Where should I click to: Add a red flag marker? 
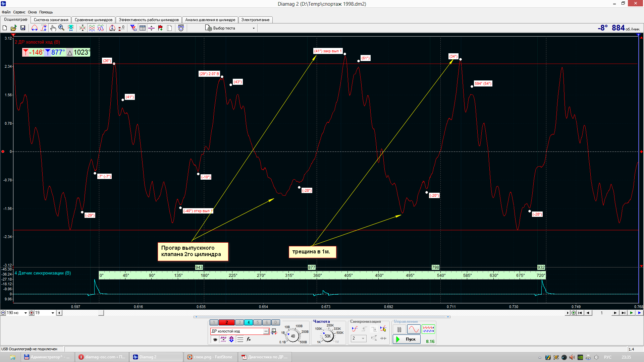160,28
